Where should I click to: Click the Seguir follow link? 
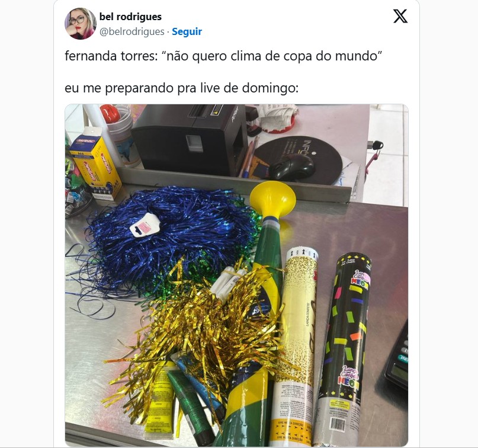pyautogui.click(x=187, y=31)
